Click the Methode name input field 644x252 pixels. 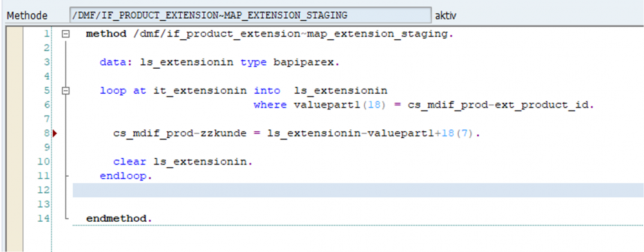point(250,15)
